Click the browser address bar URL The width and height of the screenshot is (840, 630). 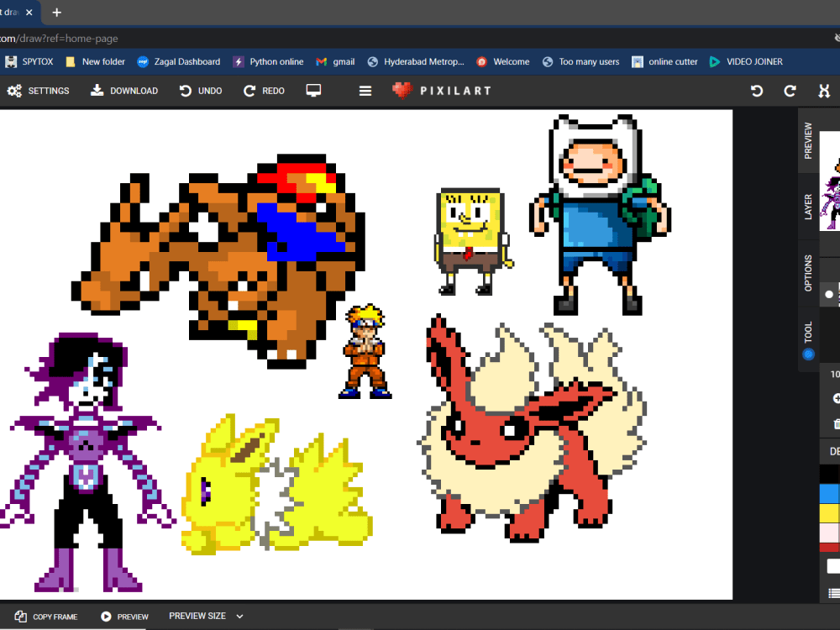[59, 39]
